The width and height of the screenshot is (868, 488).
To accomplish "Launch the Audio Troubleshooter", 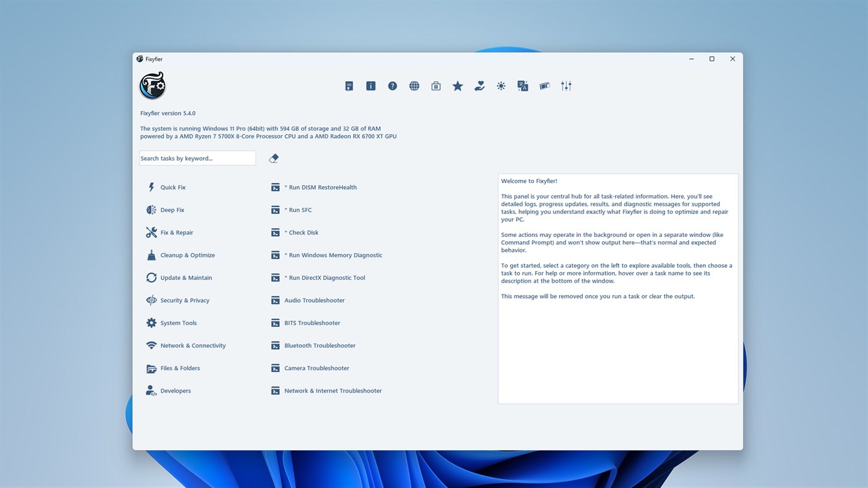I will (x=308, y=300).
